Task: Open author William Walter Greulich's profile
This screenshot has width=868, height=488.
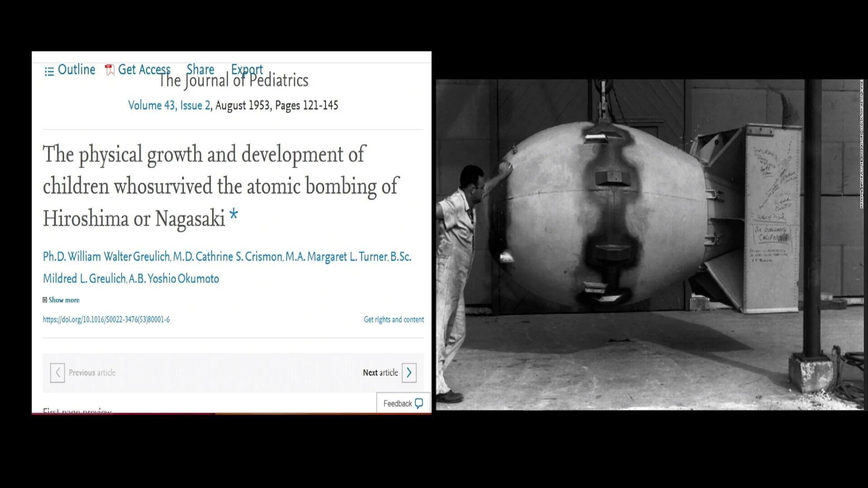Action: (119, 257)
